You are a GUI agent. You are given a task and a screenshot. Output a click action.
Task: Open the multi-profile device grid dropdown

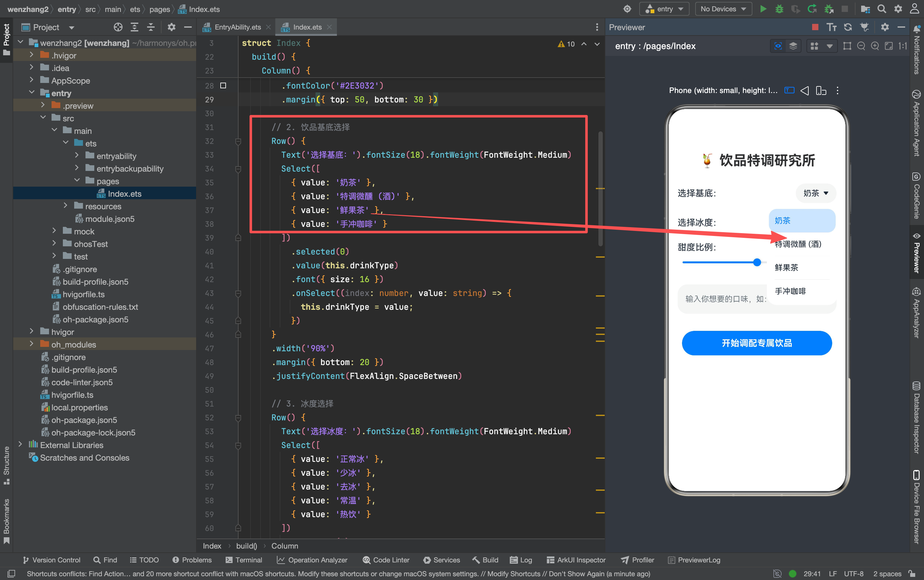[x=822, y=46]
